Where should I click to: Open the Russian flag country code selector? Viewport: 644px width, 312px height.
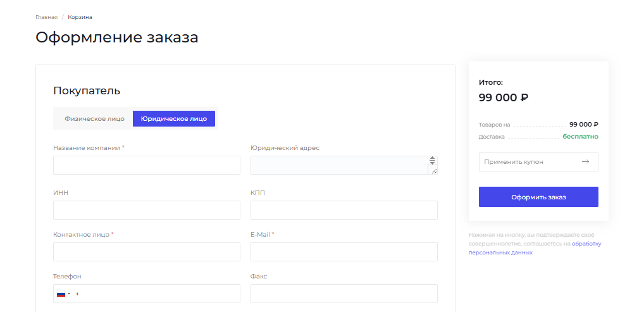pyautogui.click(x=63, y=294)
